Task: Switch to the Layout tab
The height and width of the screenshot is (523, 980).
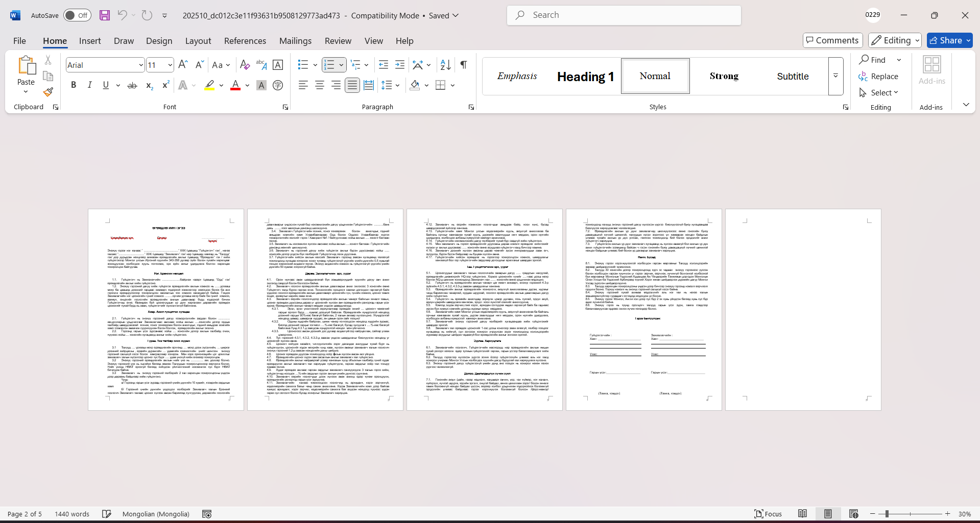Action: 198,41
